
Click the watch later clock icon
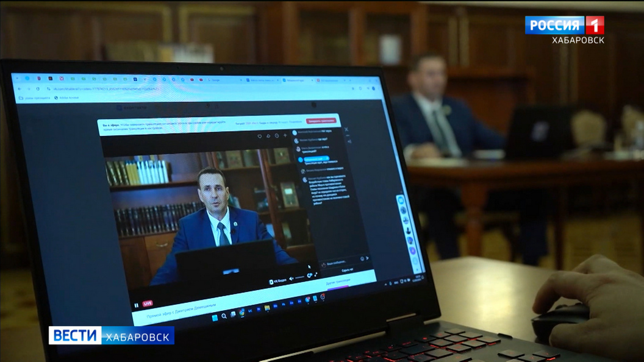[x=277, y=135]
